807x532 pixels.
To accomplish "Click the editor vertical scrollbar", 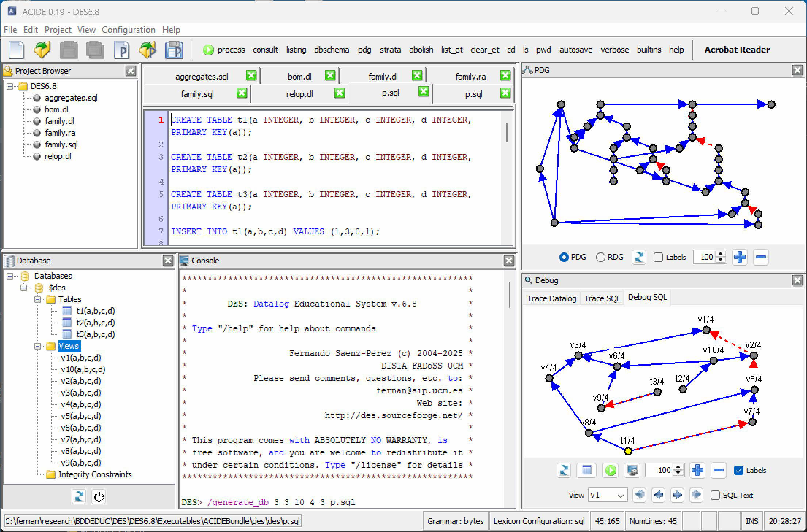I will click(x=507, y=132).
